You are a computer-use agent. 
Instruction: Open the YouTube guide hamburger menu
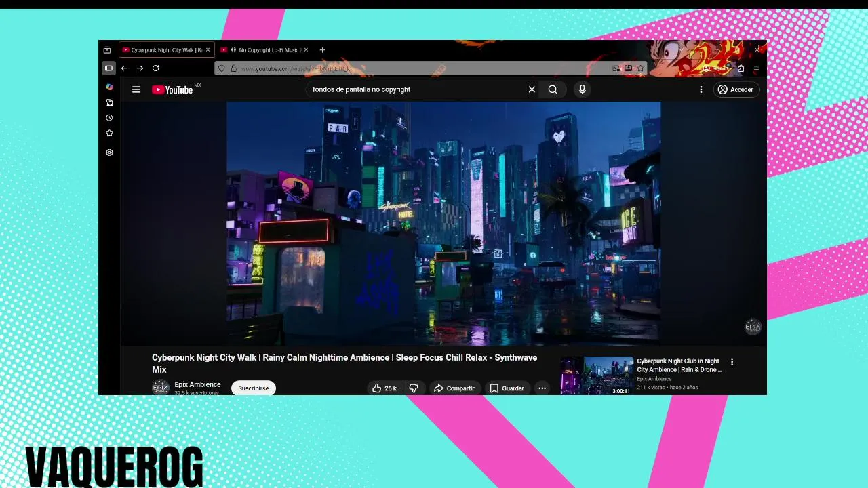[136, 89]
